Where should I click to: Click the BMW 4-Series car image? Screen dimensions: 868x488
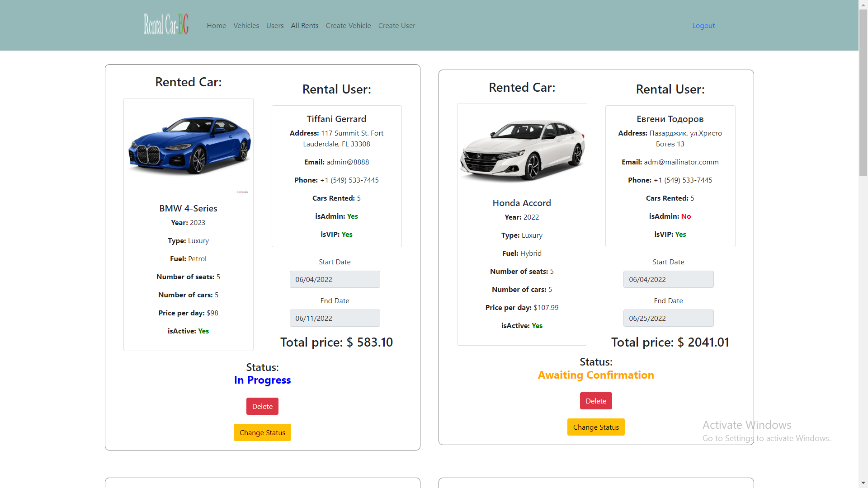tap(189, 145)
